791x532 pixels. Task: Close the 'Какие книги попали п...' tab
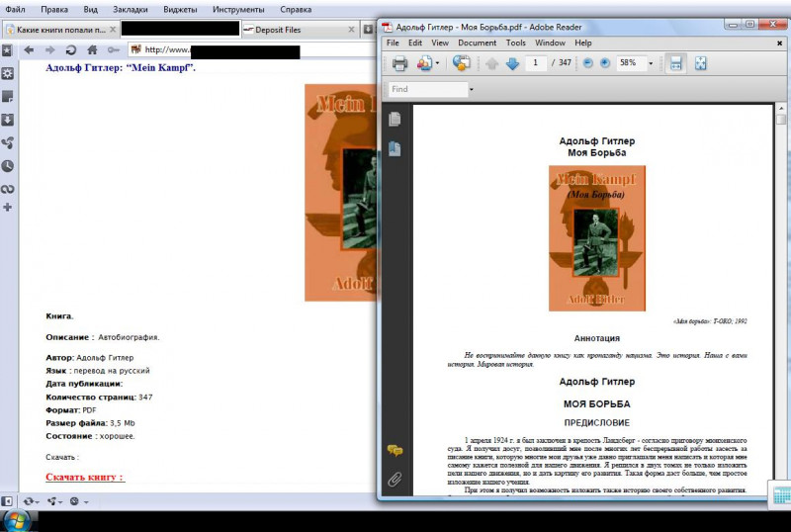[113, 30]
